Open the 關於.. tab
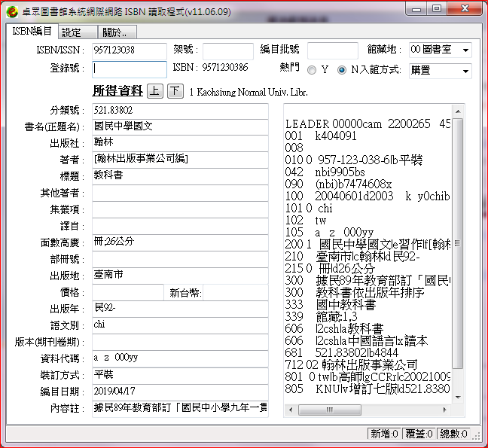Screen dimensions: 488x448 click(117, 32)
